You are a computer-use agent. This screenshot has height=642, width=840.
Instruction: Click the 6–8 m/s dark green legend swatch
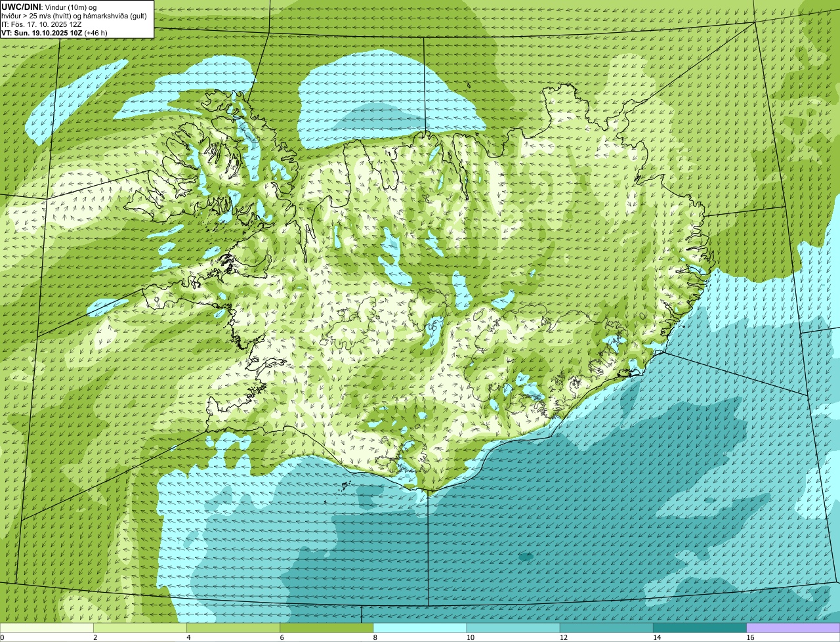point(327,628)
